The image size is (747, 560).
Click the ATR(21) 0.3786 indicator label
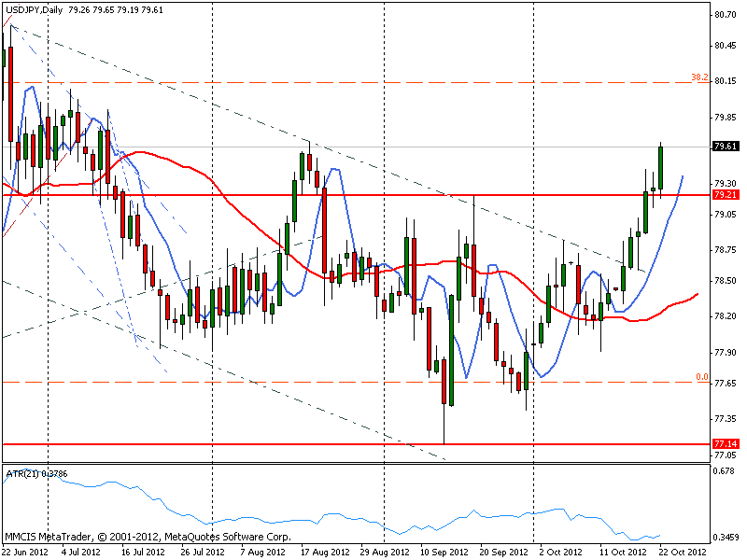(x=36, y=473)
